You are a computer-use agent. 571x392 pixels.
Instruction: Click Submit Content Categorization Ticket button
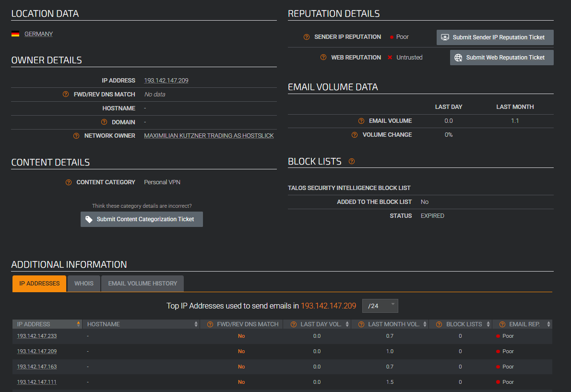click(142, 219)
